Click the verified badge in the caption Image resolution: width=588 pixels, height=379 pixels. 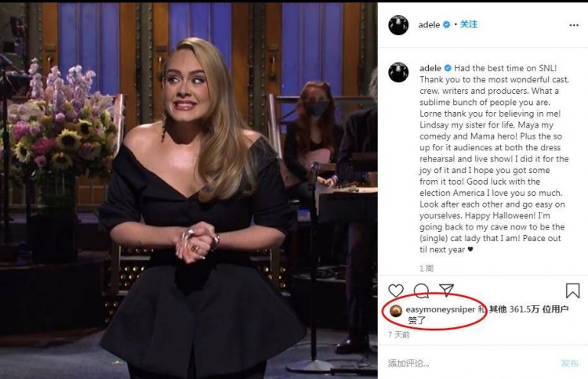point(448,68)
